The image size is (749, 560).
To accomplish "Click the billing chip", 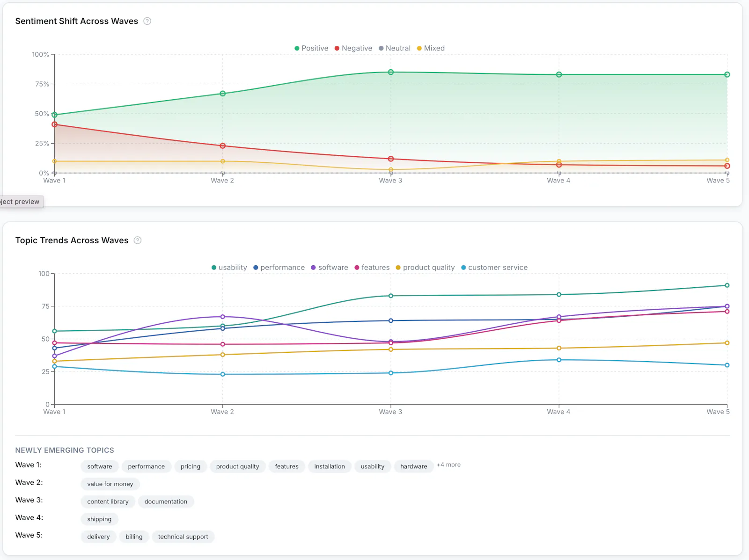I will (134, 537).
